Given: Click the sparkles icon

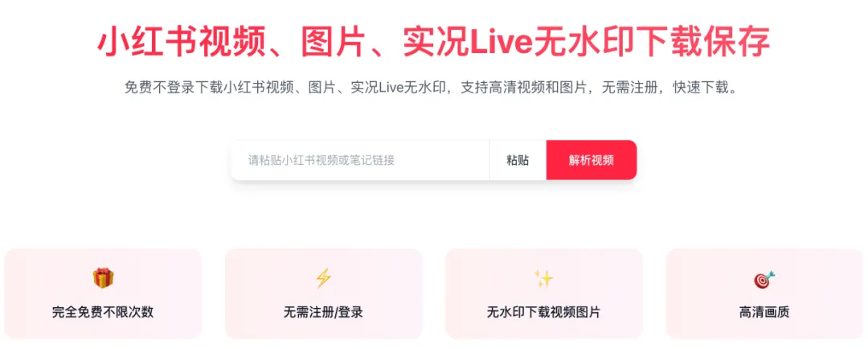Looking at the screenshot, I should (x=543, y=278).
